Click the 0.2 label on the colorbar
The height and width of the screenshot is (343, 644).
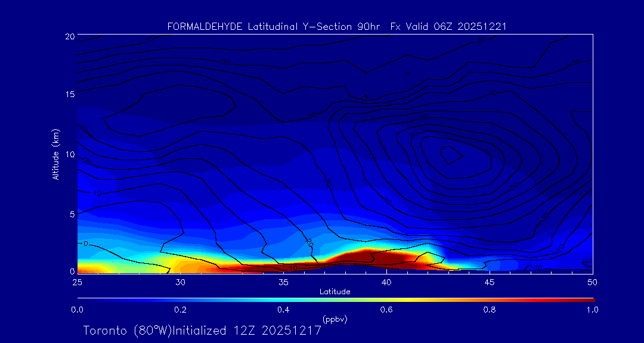[x=180, y=310]
